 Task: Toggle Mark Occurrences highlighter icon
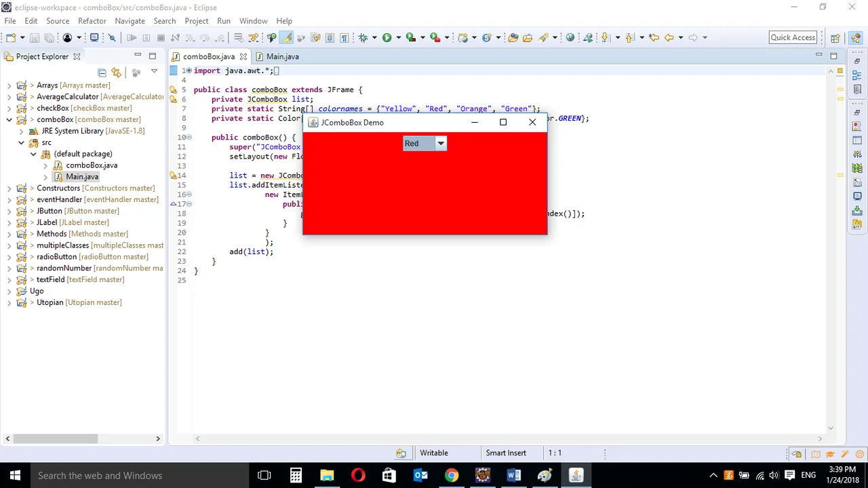(x=287, y=38)
